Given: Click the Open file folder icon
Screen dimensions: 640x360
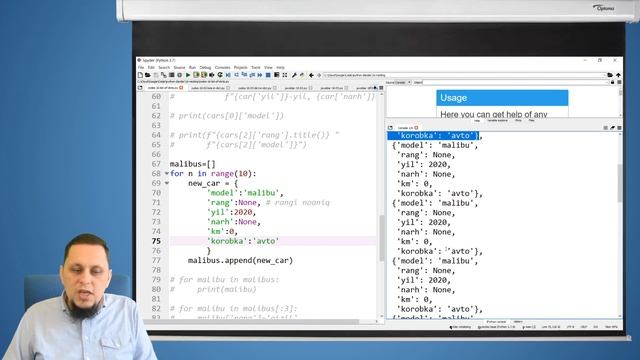Looking at the screenshot, I should pyautogui.click(x=148, y=75).
